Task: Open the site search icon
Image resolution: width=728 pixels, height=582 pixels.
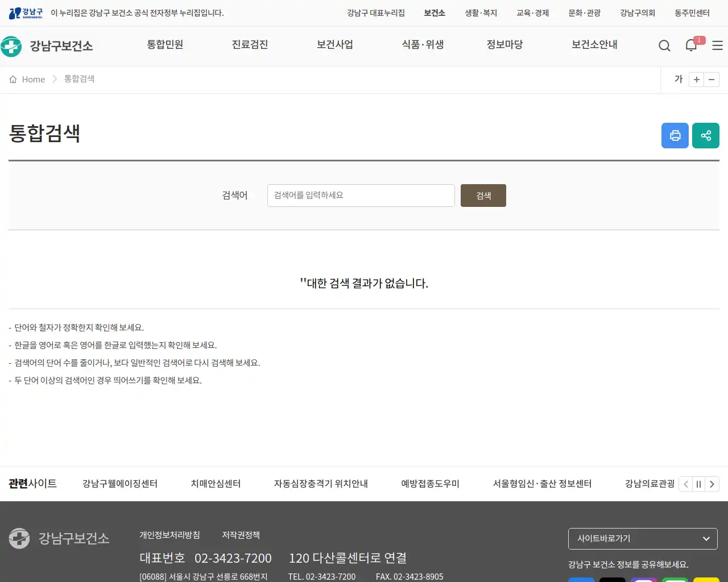Action: tap(664, 45)
